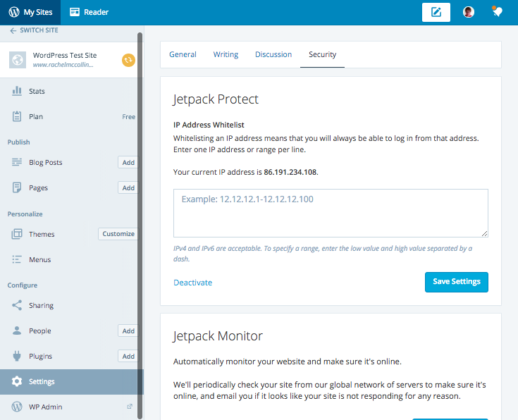Click the Free plan label
Image resolution: width=518 pixels, height=420 pixels.
[128, 117]
